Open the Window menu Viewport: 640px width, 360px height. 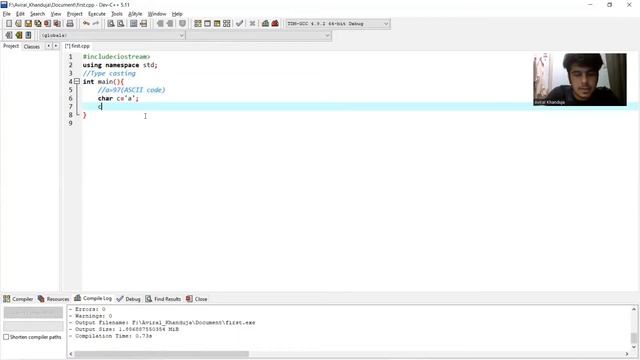click(157, 14)
